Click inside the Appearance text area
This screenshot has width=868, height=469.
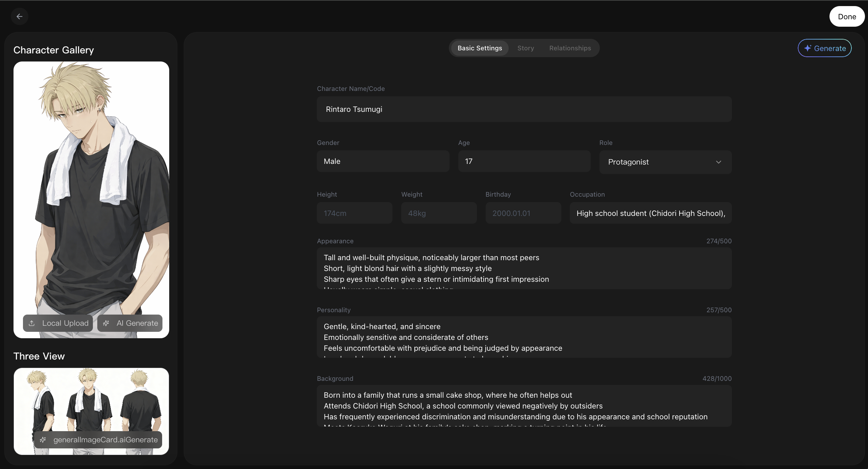(x=524, y=268)
